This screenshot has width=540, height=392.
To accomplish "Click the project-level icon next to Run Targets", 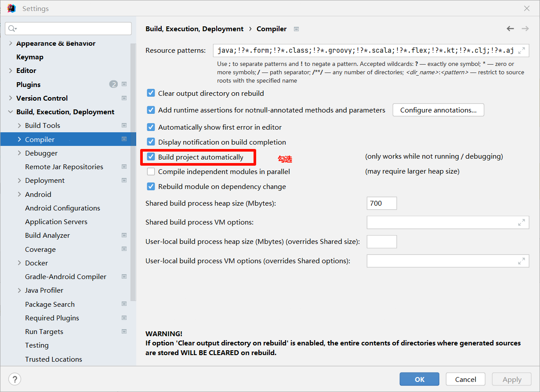I will pos(124,331).
